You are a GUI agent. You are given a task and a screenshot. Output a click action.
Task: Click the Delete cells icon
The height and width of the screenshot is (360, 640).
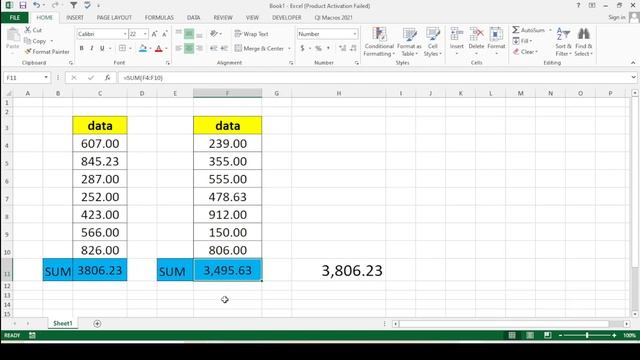[x=476, y=34]
